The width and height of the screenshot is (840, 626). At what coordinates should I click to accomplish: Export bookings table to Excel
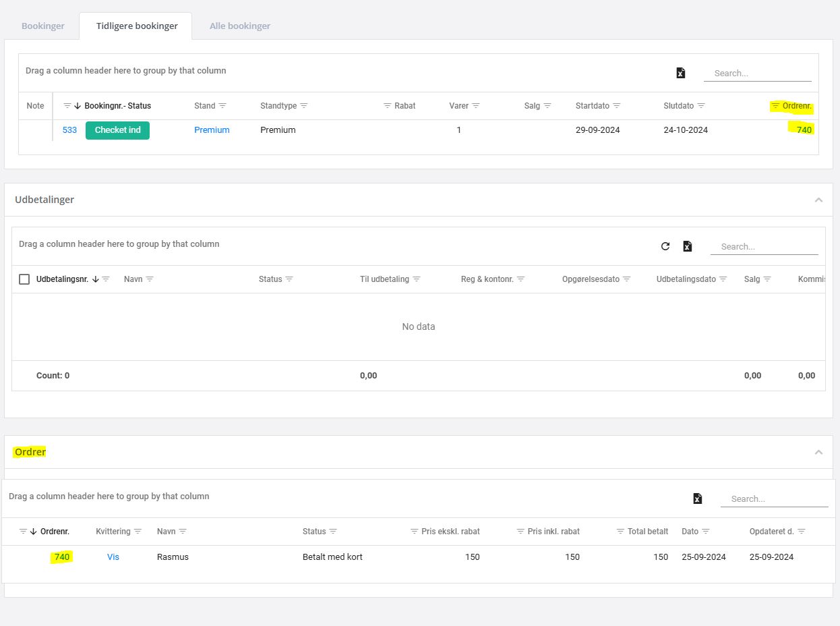[680, 73]
